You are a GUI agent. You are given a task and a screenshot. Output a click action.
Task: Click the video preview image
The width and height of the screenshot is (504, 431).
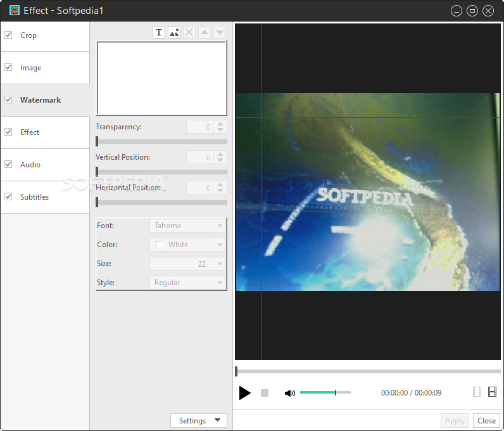point(368,192)
